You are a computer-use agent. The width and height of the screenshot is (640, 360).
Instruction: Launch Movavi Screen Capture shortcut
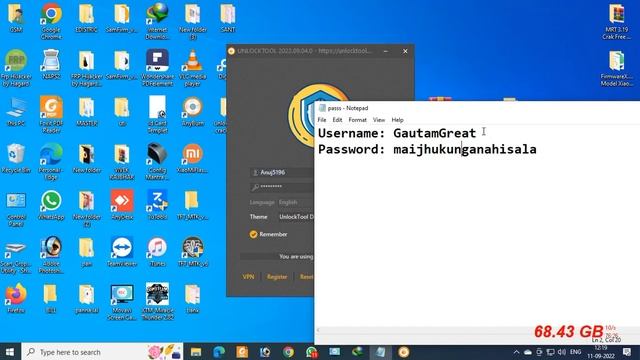(122, 302)
